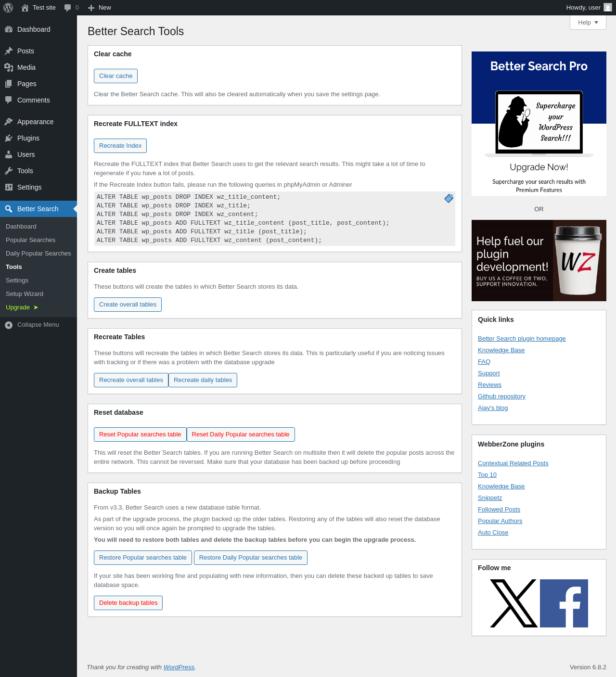Open the Support quick link
The image size is (616, 677).
(488, 373)
